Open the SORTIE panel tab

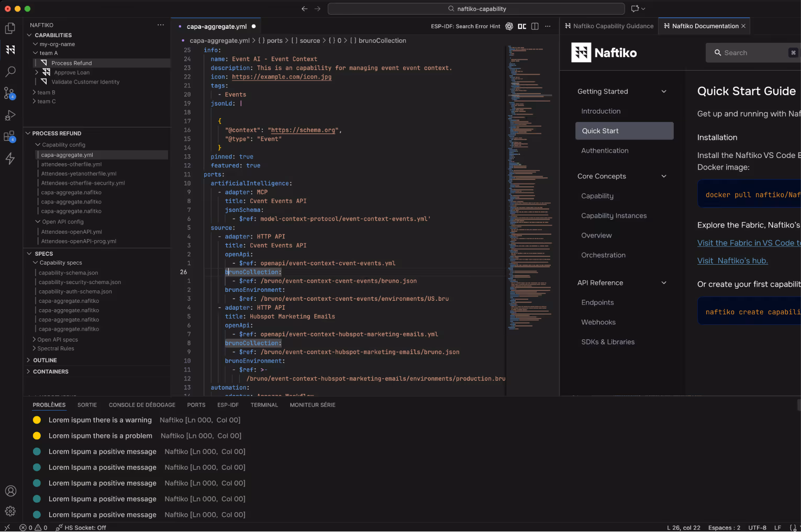tap(87, 405)
